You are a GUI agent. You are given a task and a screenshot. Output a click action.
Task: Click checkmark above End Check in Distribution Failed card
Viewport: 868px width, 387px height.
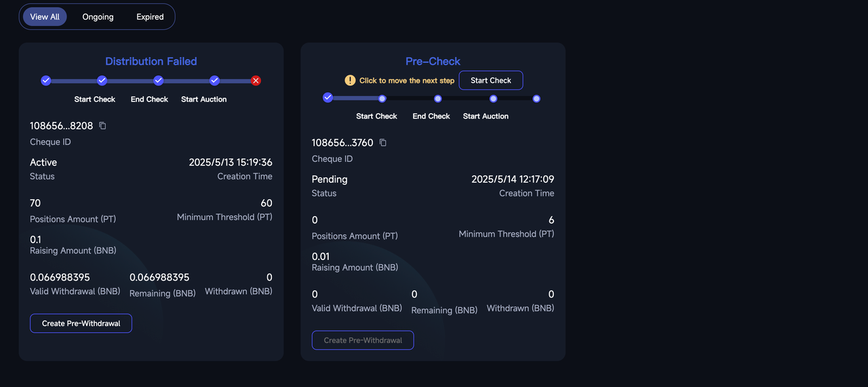tap(159, 81)
